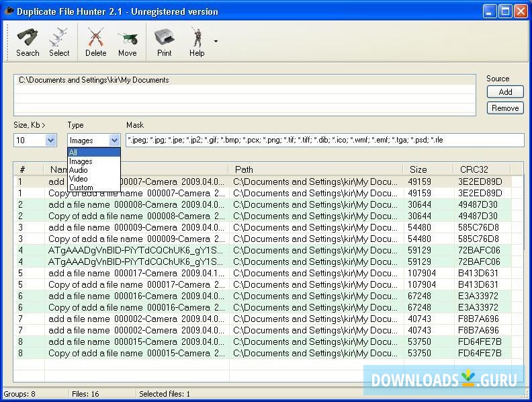This screenshot has width=532, height=402.
Task: Click the Search binoculars icon
Action: point(28,38)
